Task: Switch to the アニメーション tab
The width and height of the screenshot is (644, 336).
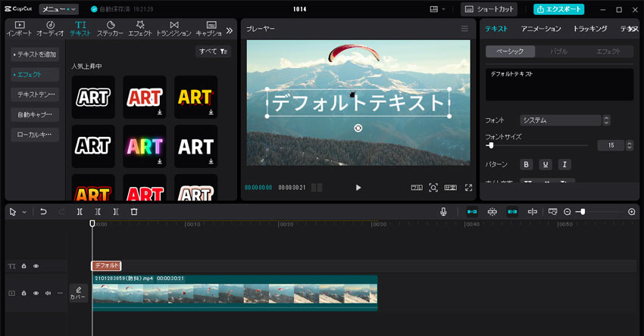Action: coord(541,29)
